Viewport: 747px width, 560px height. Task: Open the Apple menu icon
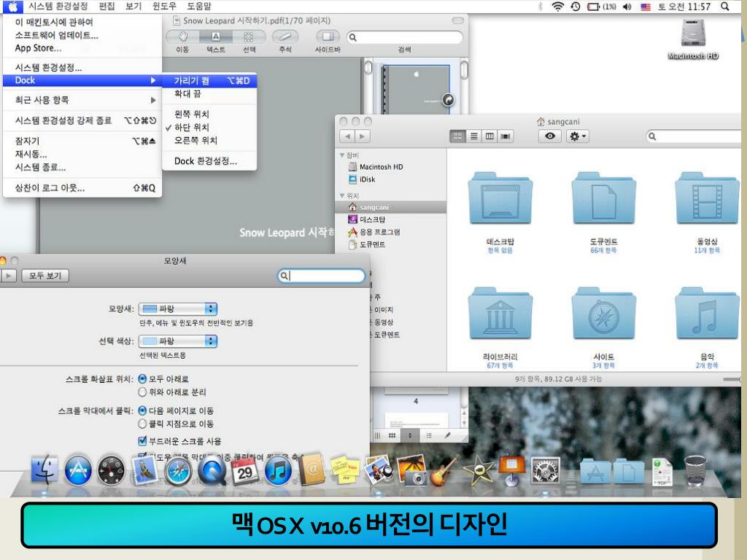(x=13, y=6)
